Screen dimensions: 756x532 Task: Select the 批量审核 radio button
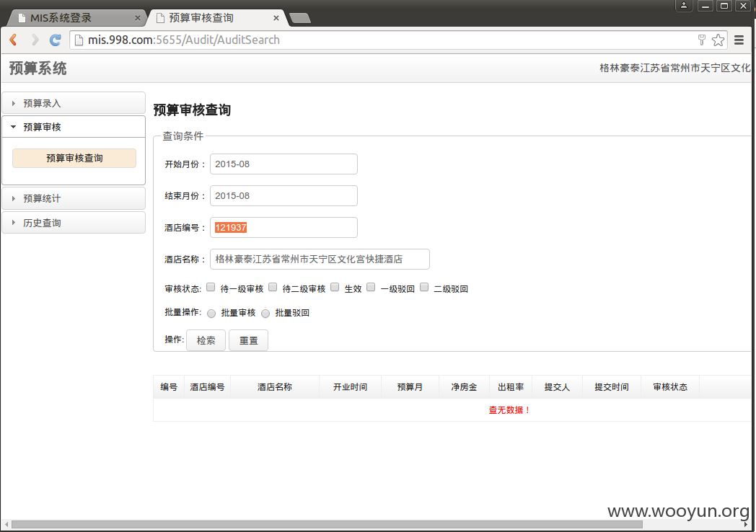pyautogui.click(x=211, y=314)
